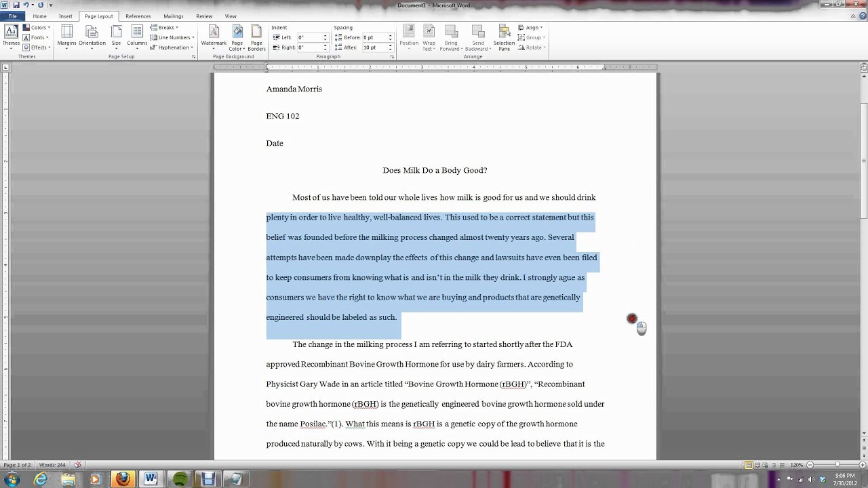Click the tab selector at ruler corner
Image resolution: width=868 pixels, height=488 pixels.
click(6, 68)
